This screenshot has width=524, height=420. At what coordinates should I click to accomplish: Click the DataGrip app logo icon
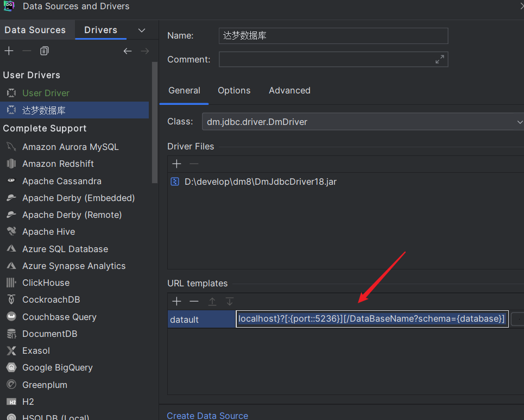coord(9,5)
